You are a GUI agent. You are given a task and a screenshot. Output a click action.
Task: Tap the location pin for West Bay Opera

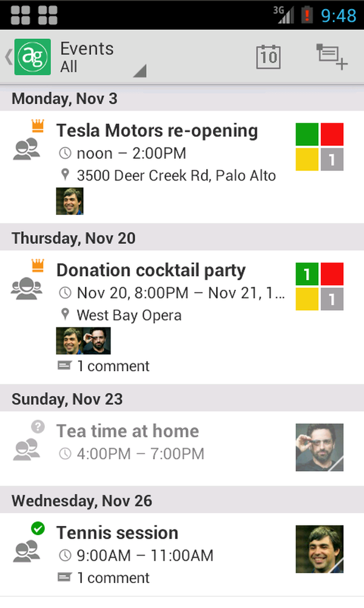tap(66, 315)
